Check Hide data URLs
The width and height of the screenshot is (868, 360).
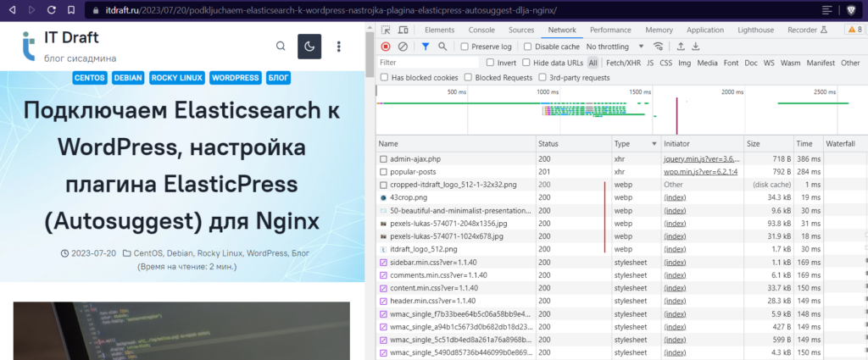click(526, 63)
